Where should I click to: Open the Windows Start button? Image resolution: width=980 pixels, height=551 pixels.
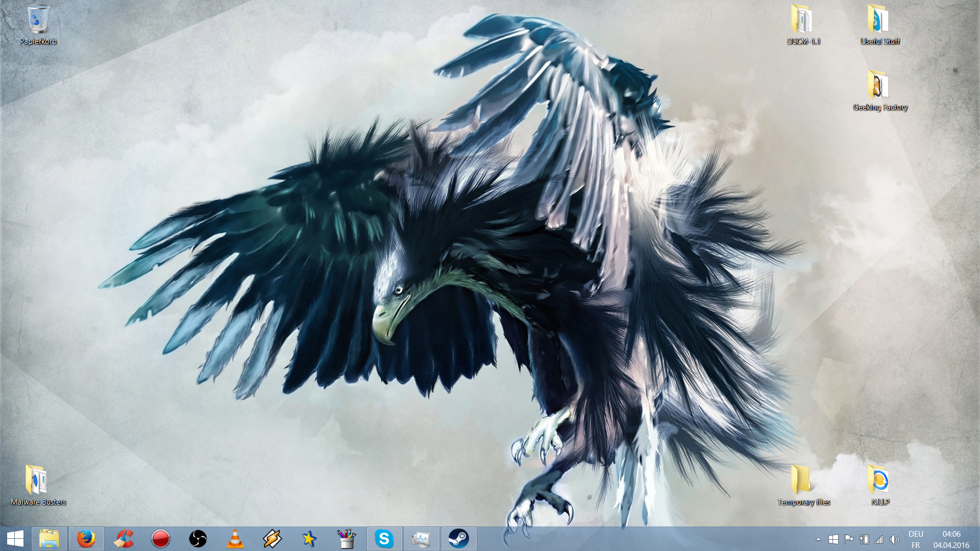(15, 539)
